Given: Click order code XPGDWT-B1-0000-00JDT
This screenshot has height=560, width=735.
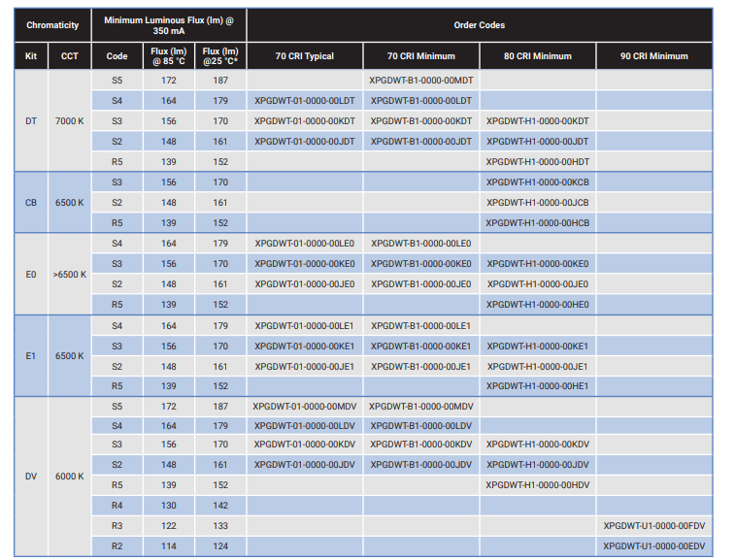Looking at the screenshot, I should 421,142.
